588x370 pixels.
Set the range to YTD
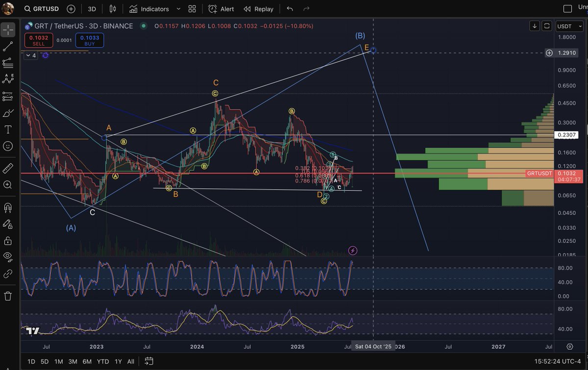point(103,361)
